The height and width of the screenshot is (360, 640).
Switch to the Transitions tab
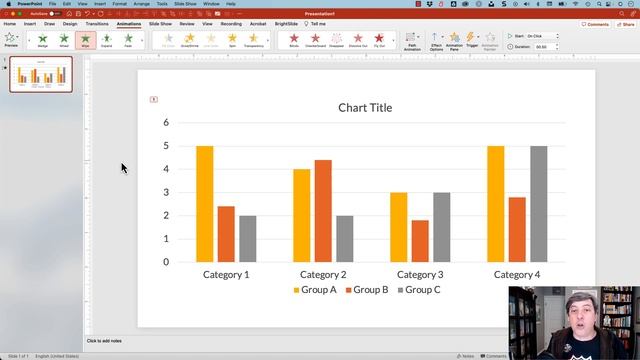[x=97, y=24]
